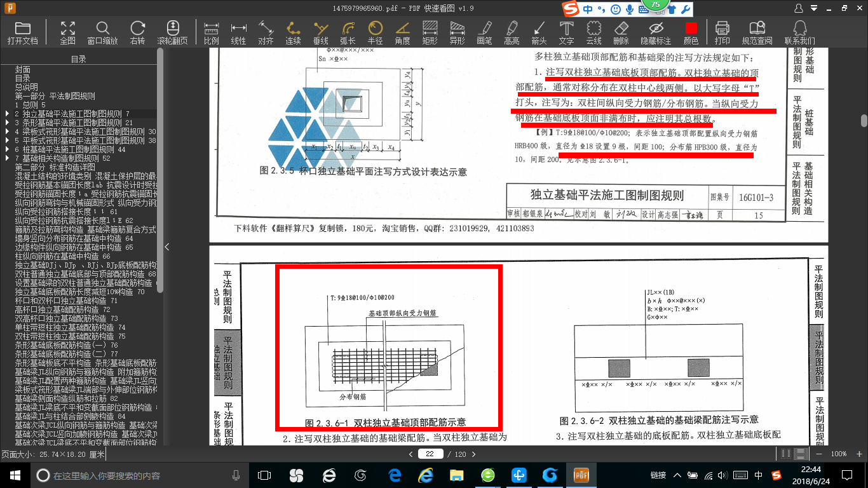Select the 线性 linear measurement tool

(238, 32)
